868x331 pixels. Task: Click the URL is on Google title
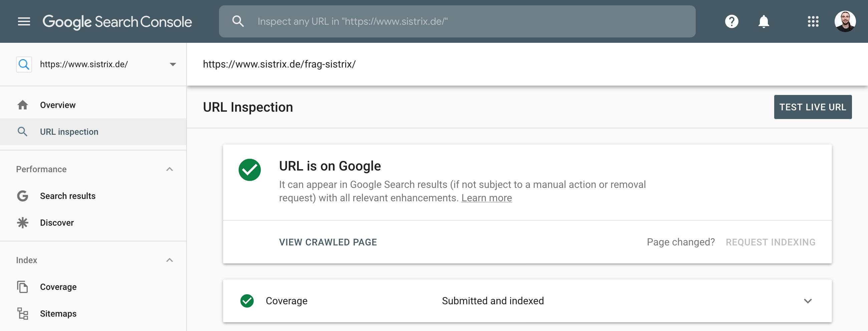click(330, 166)
